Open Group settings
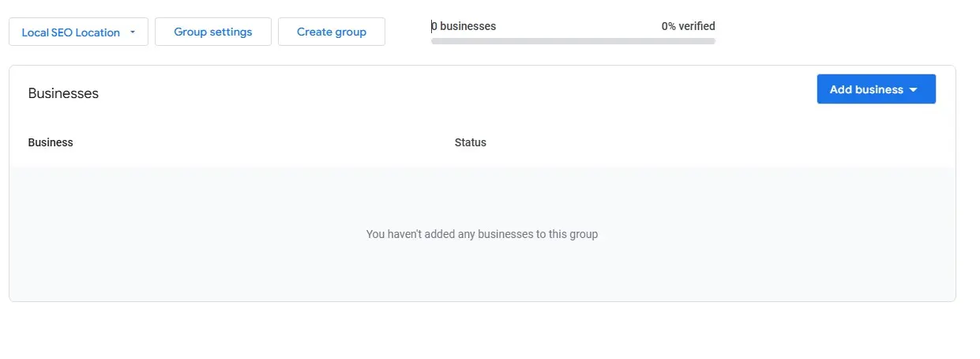980x359 pixels. coord(213,32)
